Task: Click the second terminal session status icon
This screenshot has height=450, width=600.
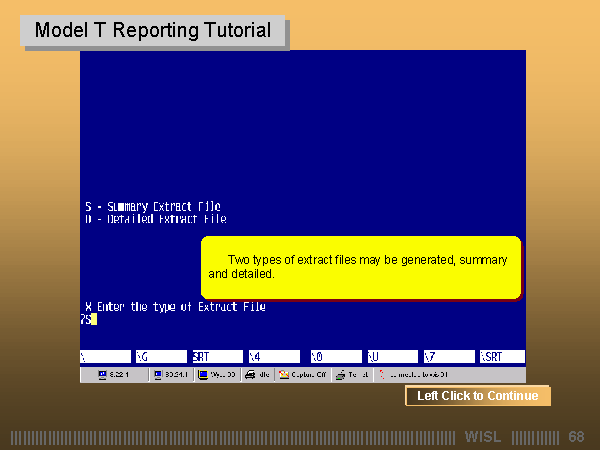Action: point(171,375)
